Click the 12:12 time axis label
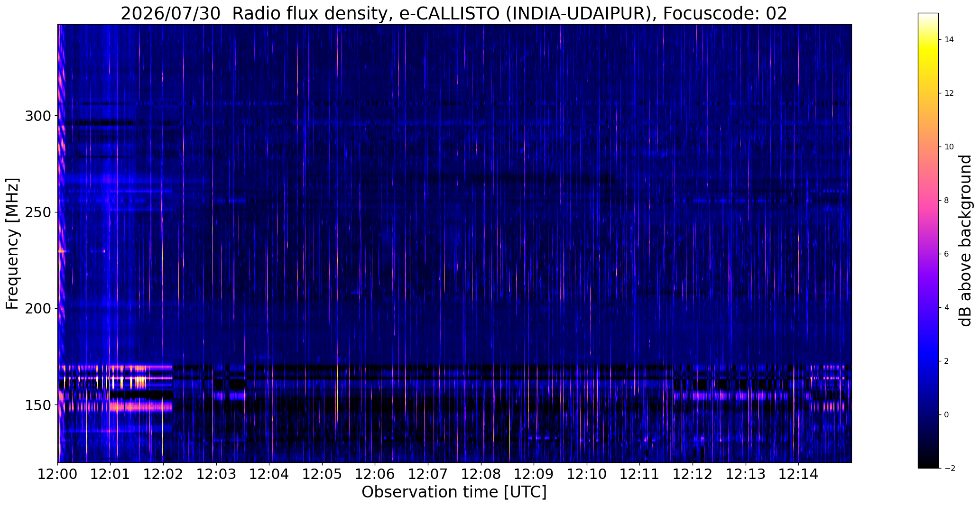This screenshot has width=980, height=506. point(693,474)
